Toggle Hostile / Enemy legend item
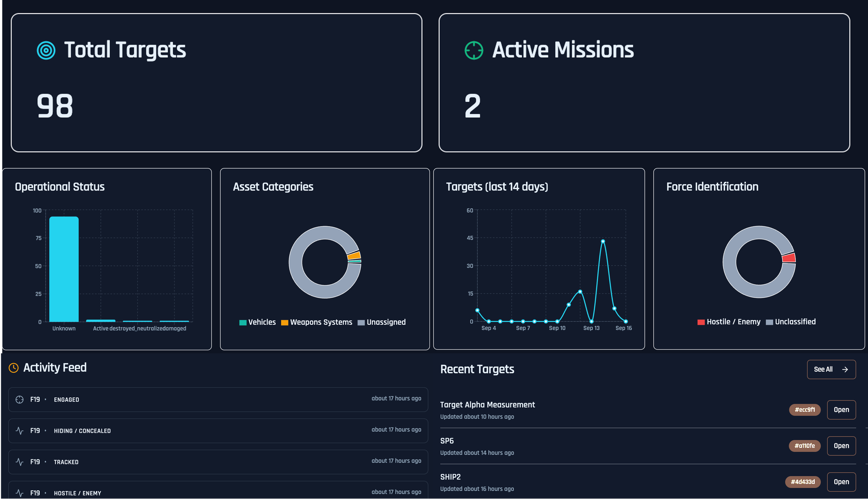Screen dimensions: 868x499 point(728,322)
